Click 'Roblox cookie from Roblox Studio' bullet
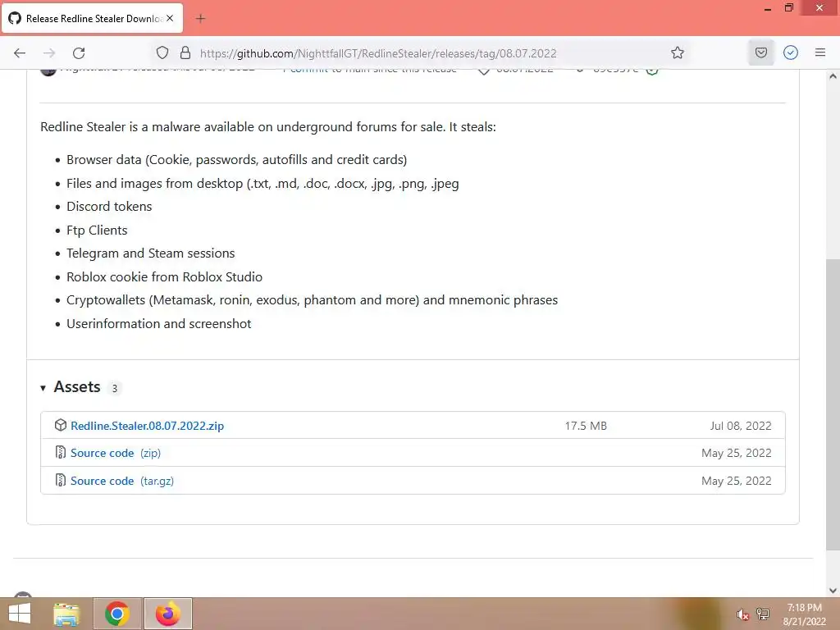840x630 pixels. 164,277
